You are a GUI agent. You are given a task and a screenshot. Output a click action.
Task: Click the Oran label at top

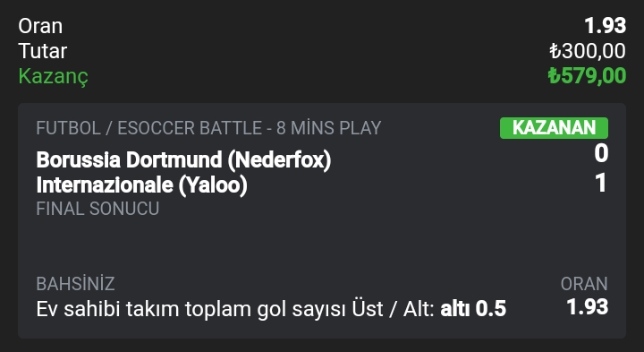tap(40, 26)
